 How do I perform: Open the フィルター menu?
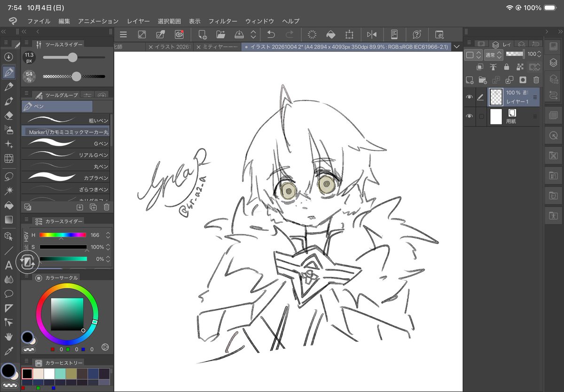[223, 21]
